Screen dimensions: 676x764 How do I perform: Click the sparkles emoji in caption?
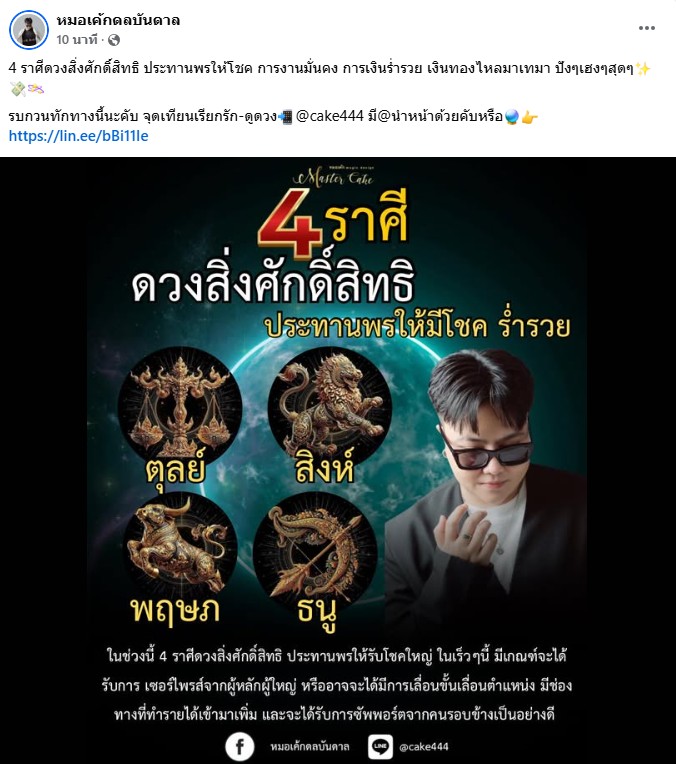[x=643, y=69]
